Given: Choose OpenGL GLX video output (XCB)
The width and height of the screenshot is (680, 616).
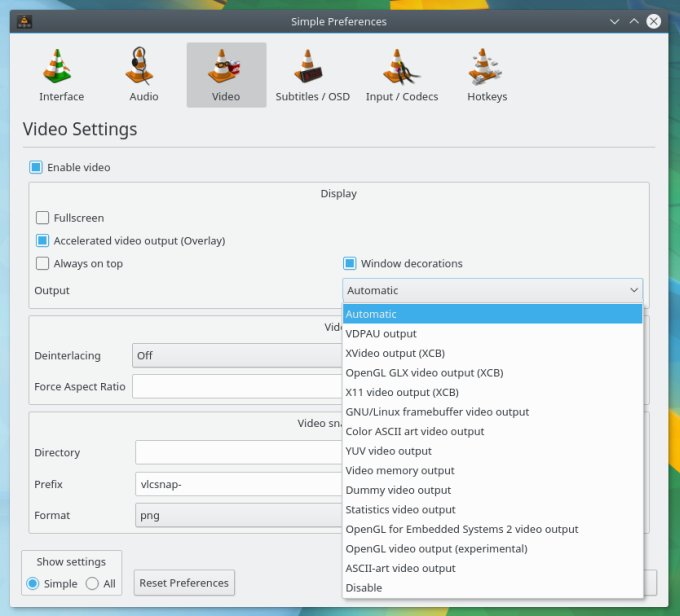Looking at the screenshot, I should [492, 373].
